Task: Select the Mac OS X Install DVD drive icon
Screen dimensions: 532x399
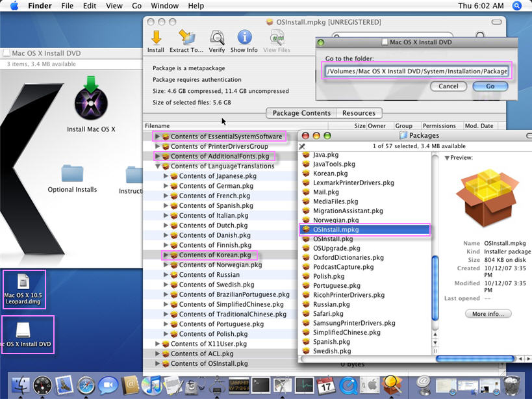Action: point(23,335)
